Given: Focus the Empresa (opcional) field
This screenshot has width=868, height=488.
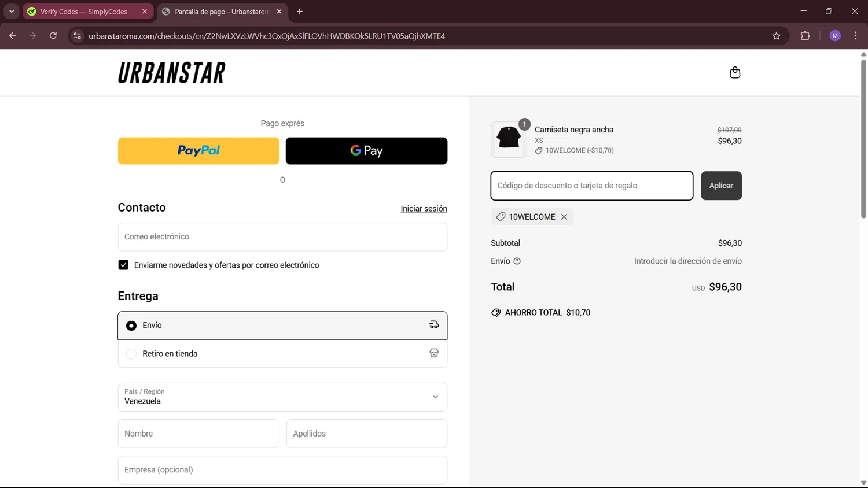Looking at the screenshot, I should coord(282,470).
